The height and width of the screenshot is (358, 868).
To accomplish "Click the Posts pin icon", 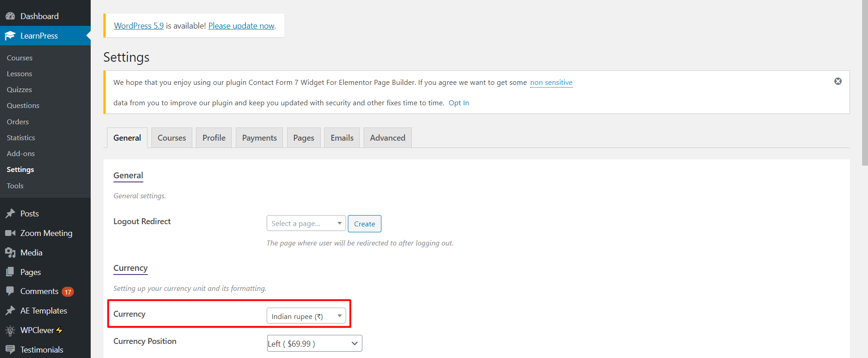I will [10, 214].
